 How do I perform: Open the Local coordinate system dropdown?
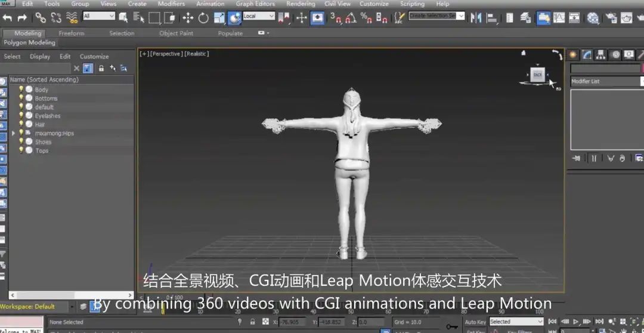pos(258,16)
